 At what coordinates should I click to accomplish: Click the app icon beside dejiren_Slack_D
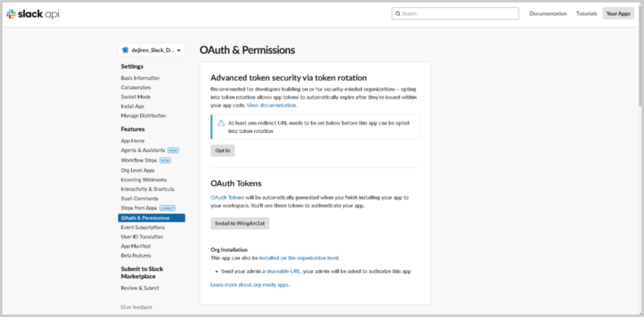click(x=125, y=50)
